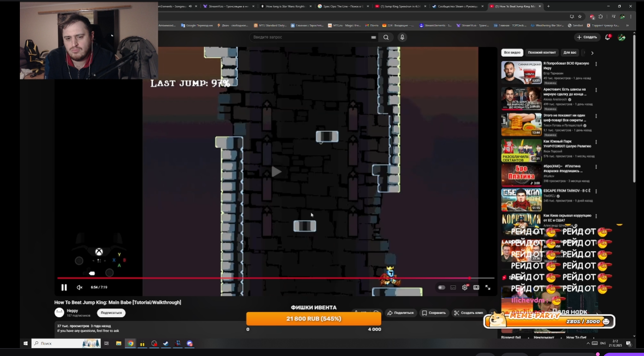Save the video with "Сохранить"
Image resolution: width=644 pixels, height=356 pixels.
tap(434, 313)
